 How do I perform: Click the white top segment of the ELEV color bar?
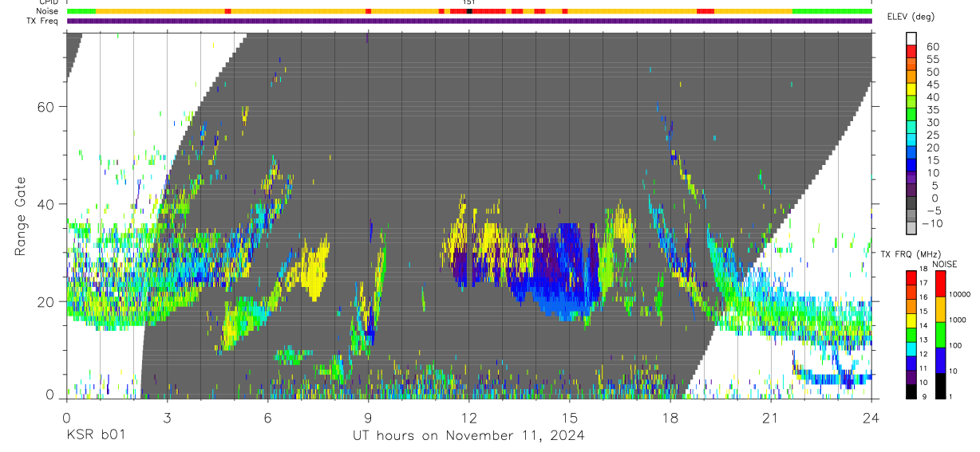pyautogui.click(x=911, y=37)
